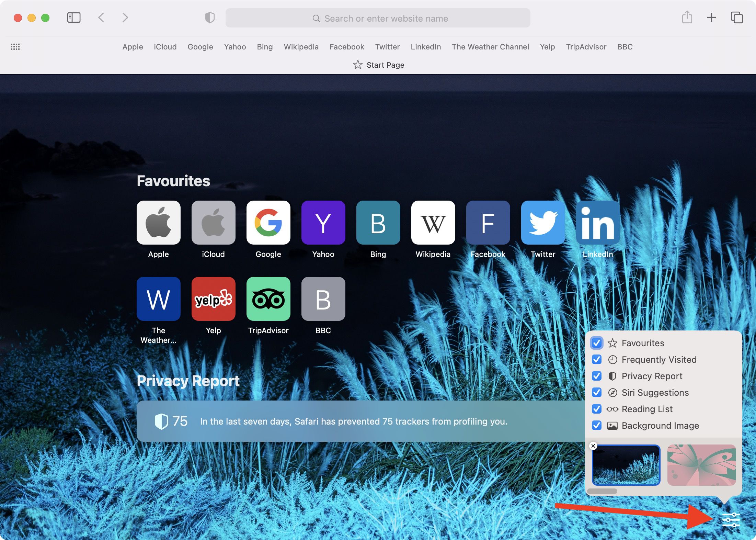Disable Siri Suggestions in the popup
The width and height of the screenshot is (756, 540).
click(596, 393)
